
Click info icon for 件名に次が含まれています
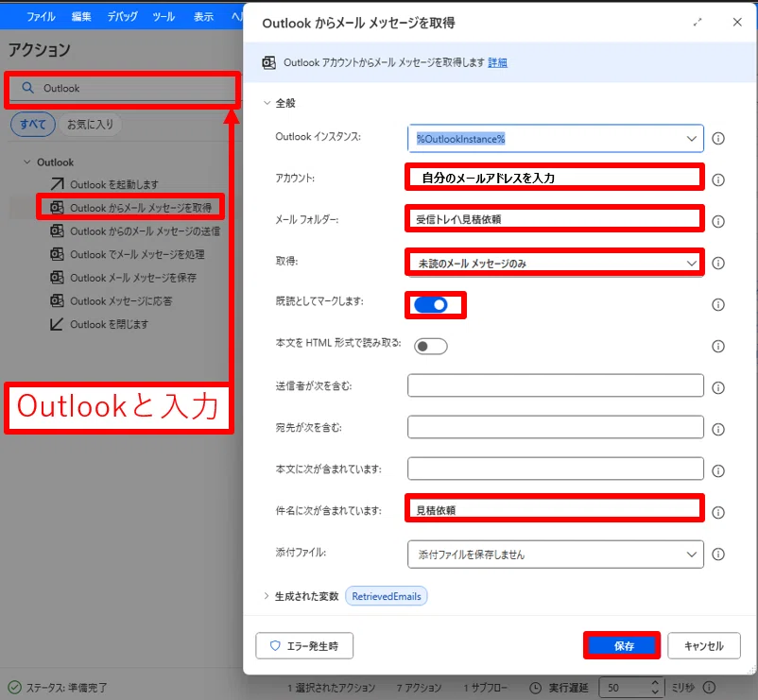[x=718, y=512]
